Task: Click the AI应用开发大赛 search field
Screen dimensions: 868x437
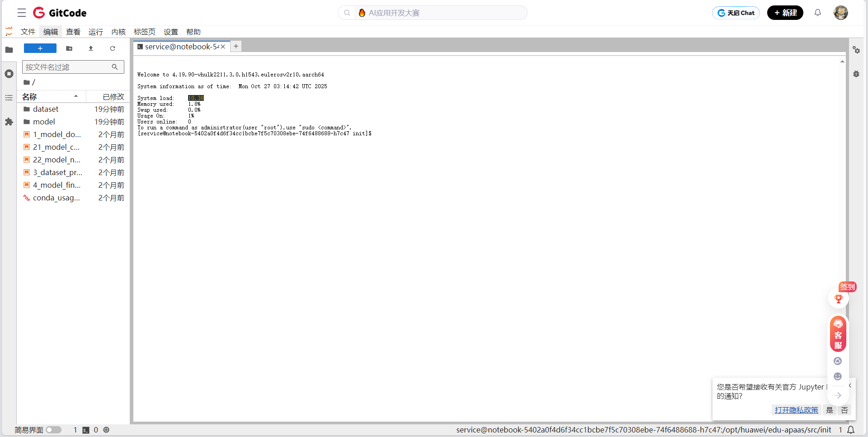Action: pos(433,13)
